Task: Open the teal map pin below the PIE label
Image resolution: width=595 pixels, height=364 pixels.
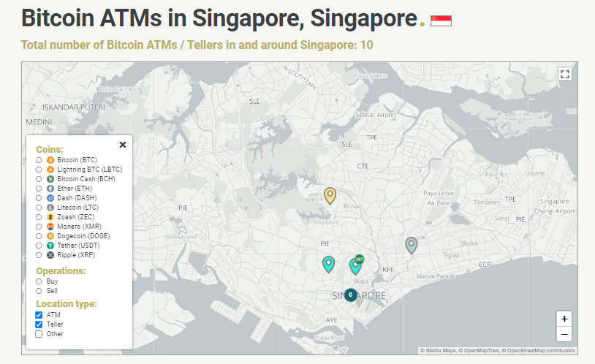Action: [x=329, y=264]
